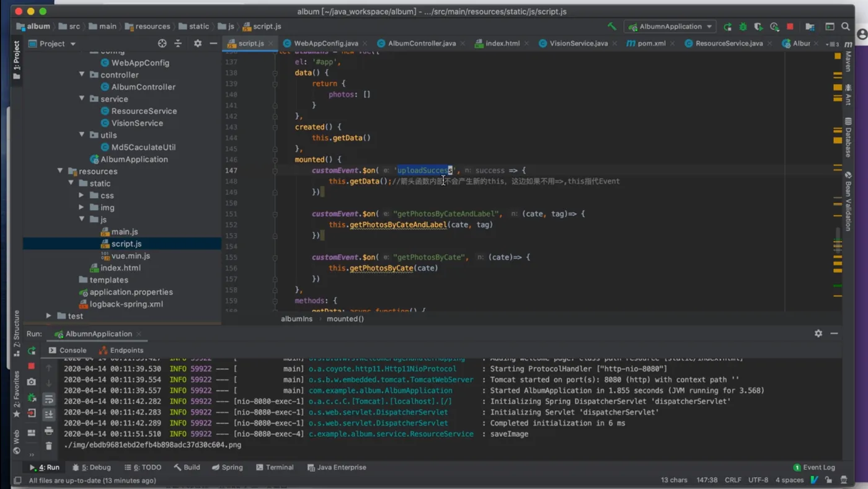Open the 5: Debug tool window
Viewport: 868px width, 489px height.
91,467
